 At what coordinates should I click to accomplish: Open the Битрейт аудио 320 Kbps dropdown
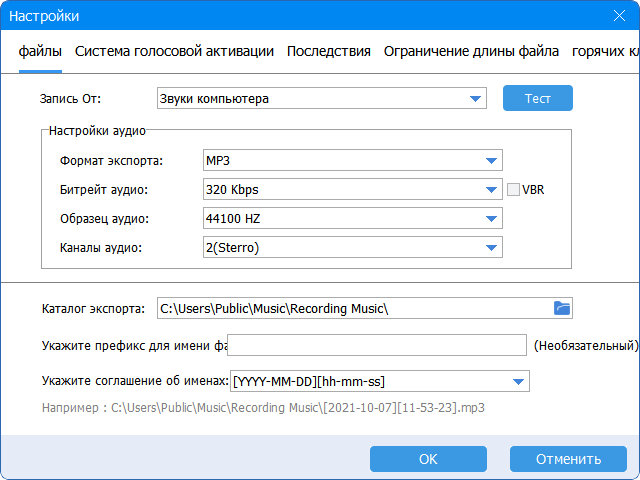(x=490, y=190)
